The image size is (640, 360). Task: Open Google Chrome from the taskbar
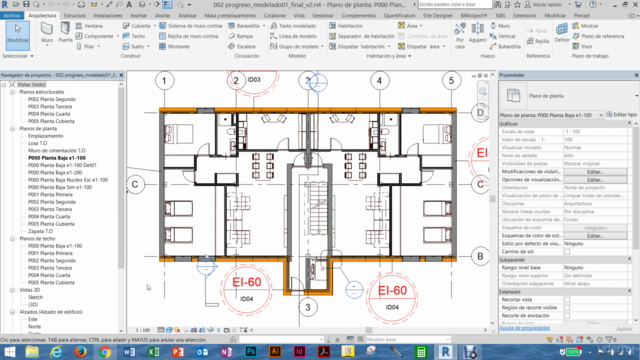tap(104, 352)
